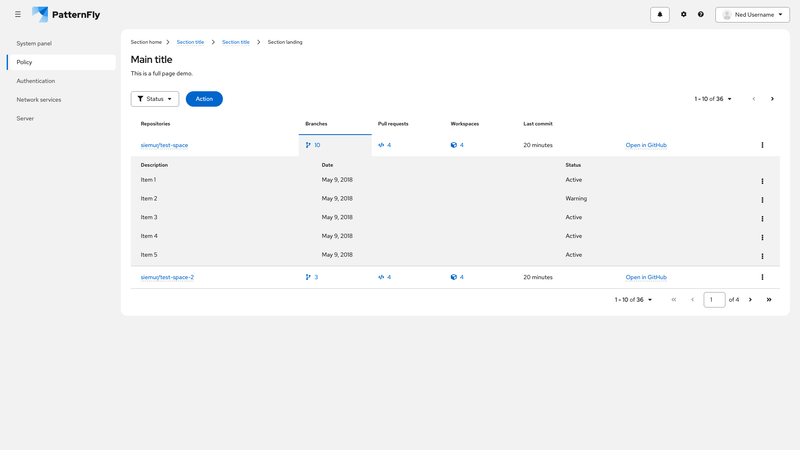Click the help question mark icon
Screen dimensions: 800x450
pos(701,15)
